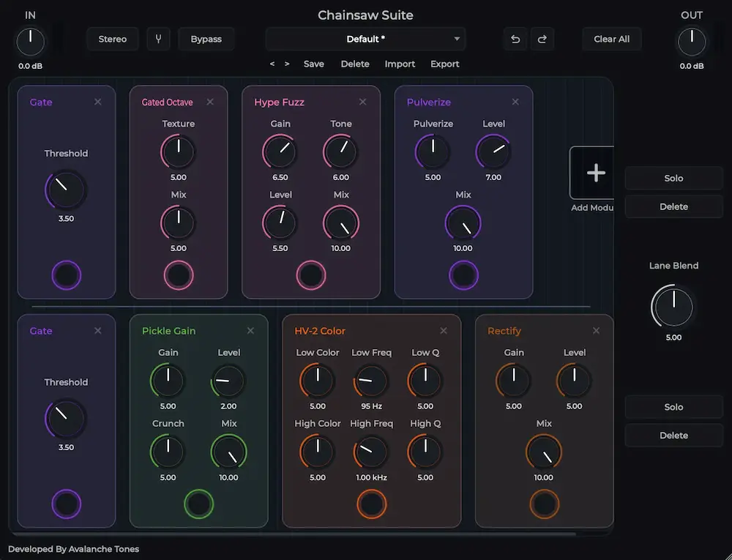Click the Hype Fuzz Tone knob
This screenshot has height=560, width=732.
pyautogui.click(x=341, y=152)
